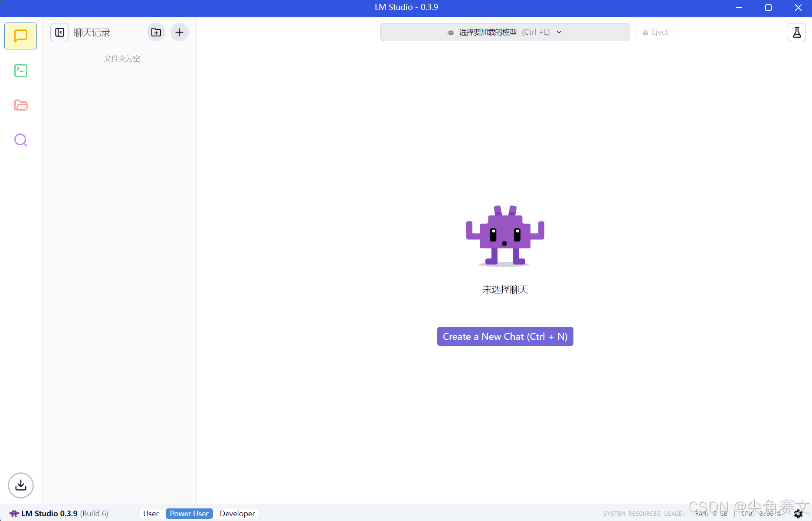Viewport: 812px width, 521px height.
Task: Click LM Studio 0.3.9 (Build 6) version text
Action: pos(65,514)
